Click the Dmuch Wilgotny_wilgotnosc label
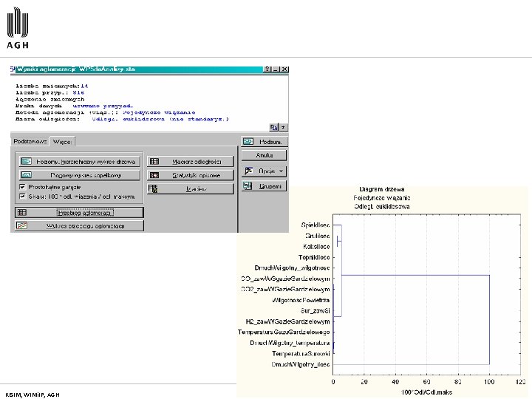Screen dimensions: 532x399 tap(292, 268)
